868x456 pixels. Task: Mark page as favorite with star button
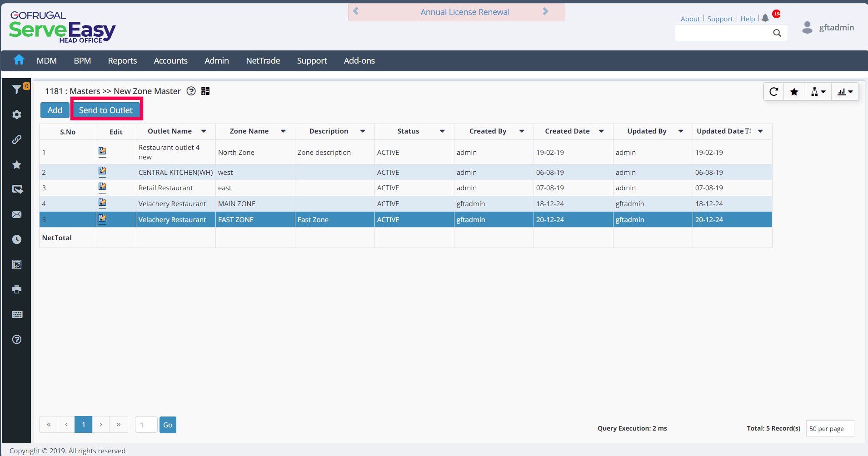pos(794,92)
